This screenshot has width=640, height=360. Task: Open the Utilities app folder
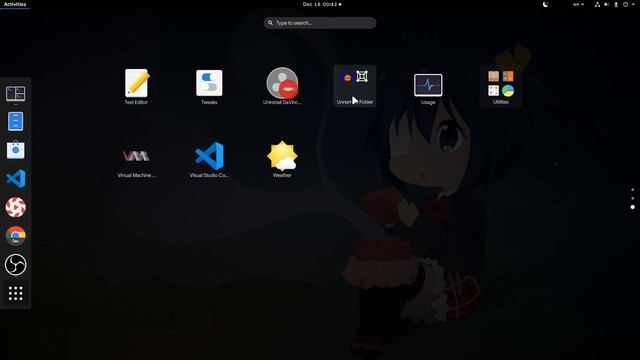point(501,86)
